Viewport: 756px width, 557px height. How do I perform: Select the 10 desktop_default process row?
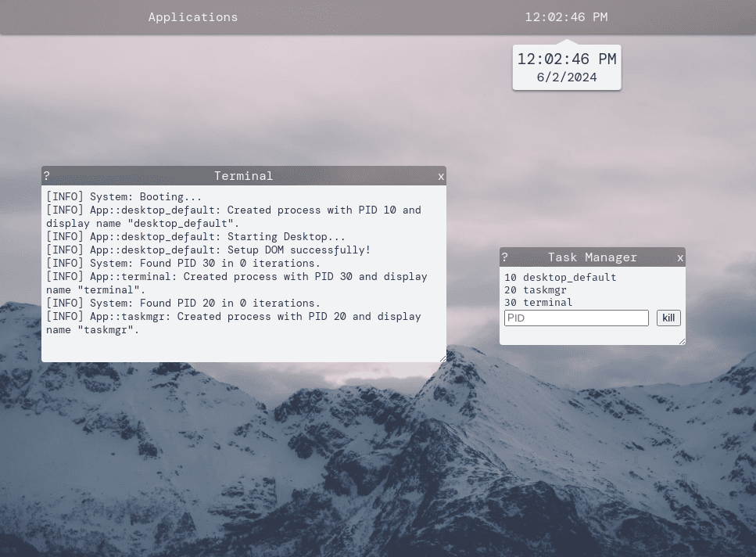[561, 277]
